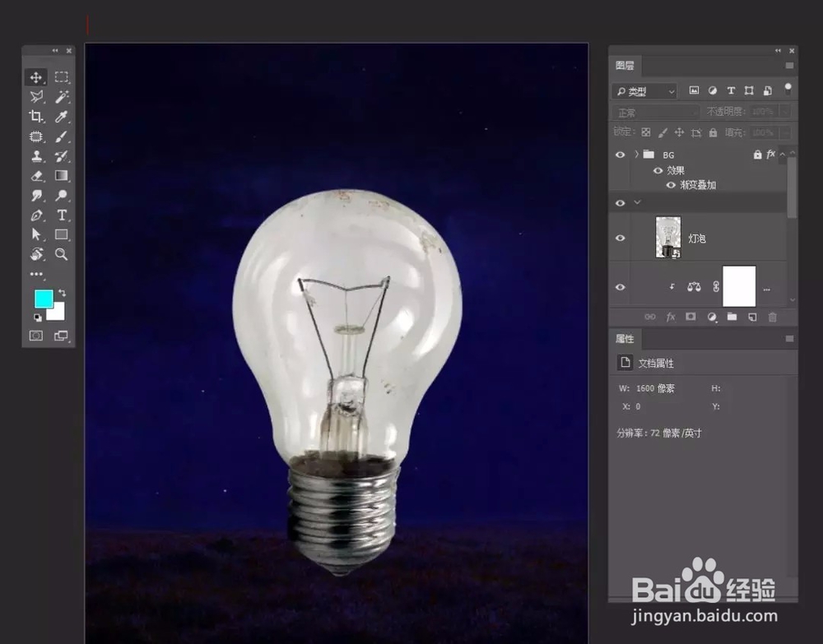Add a layer mask
Viewport: 823px width, 644px height.
click(690, 317)
